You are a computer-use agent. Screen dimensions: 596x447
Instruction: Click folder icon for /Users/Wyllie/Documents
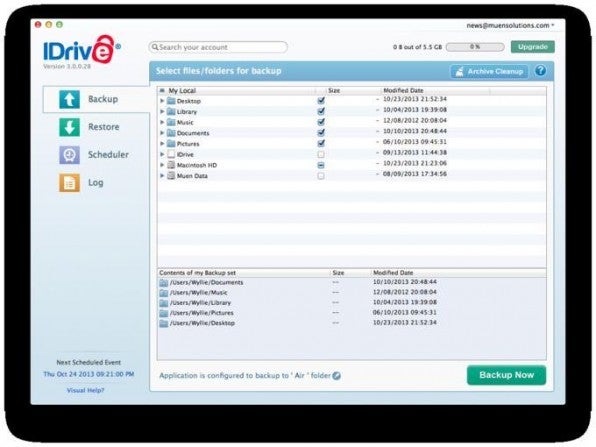(x=163, y=283)
